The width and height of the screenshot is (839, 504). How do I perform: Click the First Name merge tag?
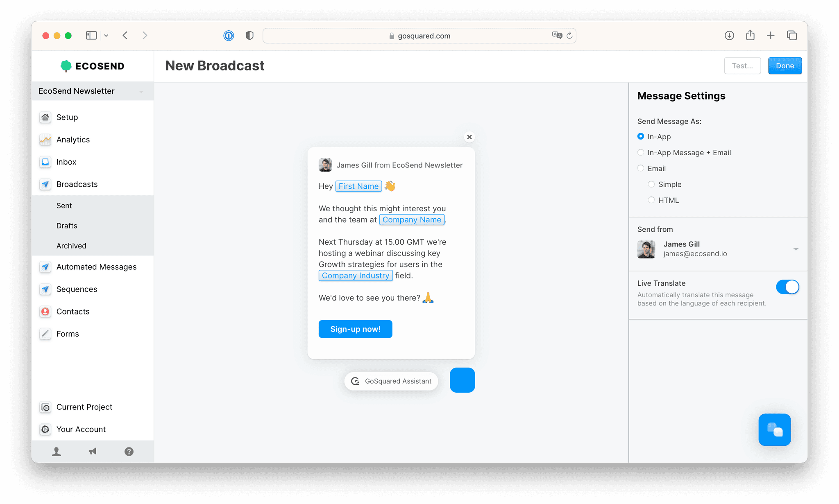tap(358, 186)
